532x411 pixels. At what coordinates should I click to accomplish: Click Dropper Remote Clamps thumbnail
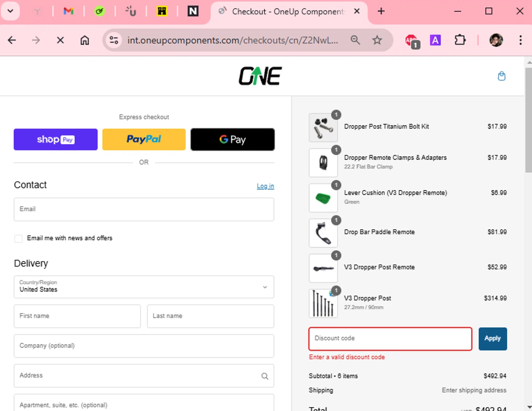point(323,163)
